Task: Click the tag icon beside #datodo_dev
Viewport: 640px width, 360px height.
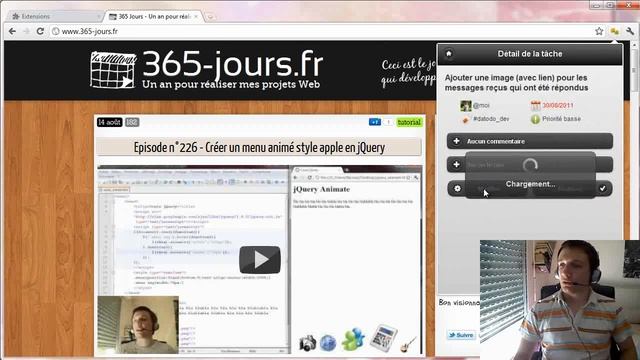Action: click(x=466, y=119)
